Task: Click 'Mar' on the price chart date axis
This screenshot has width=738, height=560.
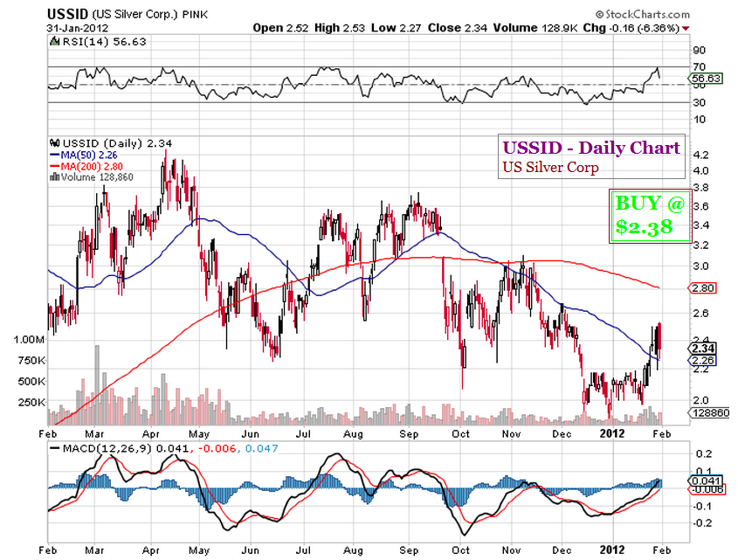Action: tap(94, 434)
